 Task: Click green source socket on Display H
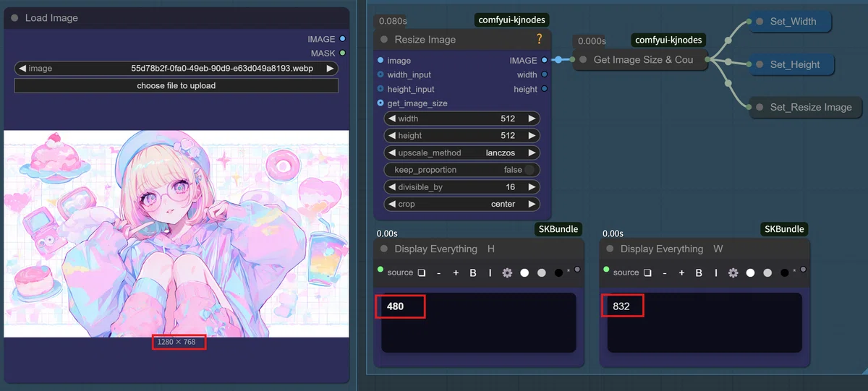(x=380, y=270)
